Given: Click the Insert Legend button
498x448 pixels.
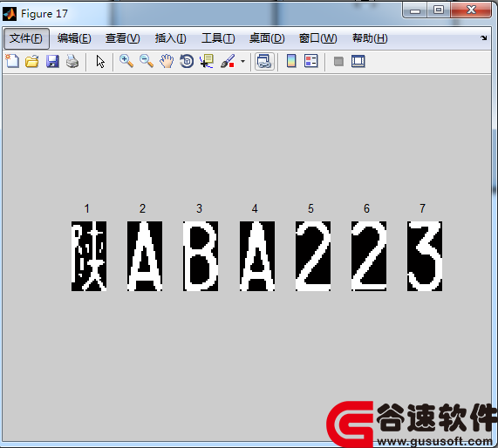Looking at the screenshot, I should (x=311, y=61).
